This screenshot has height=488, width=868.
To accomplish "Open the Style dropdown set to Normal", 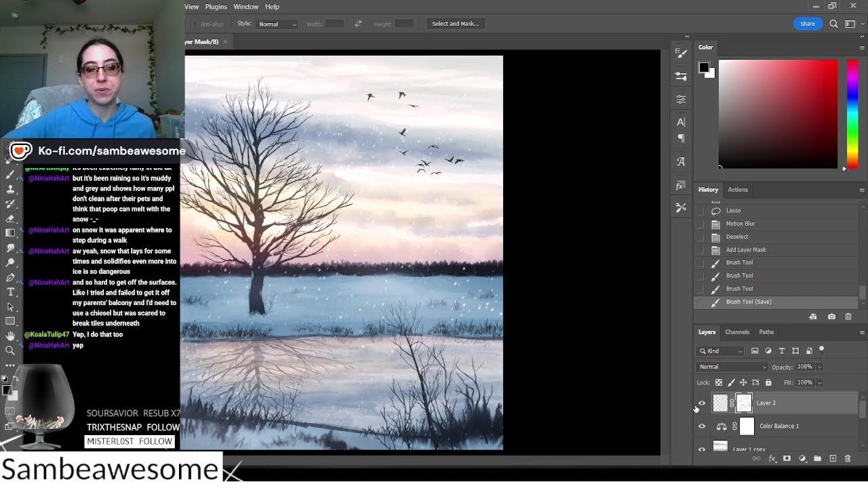I will click(x=277, y=24).
